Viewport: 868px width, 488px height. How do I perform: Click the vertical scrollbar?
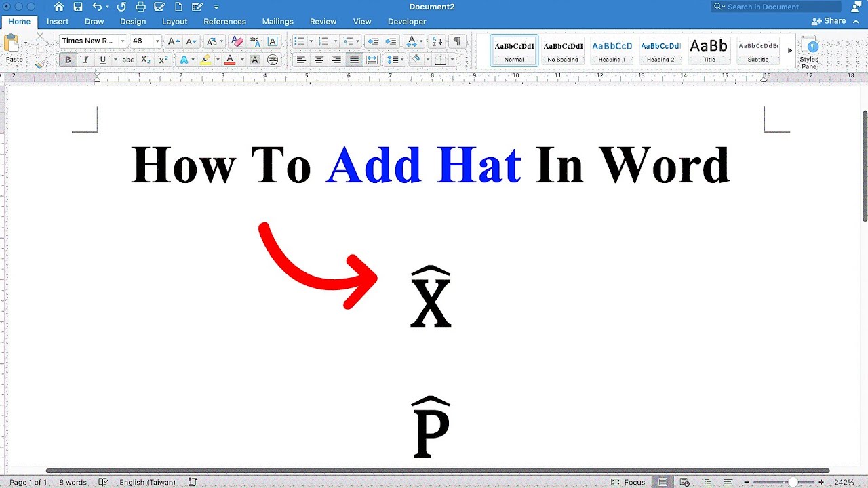(x=865, y=166)
